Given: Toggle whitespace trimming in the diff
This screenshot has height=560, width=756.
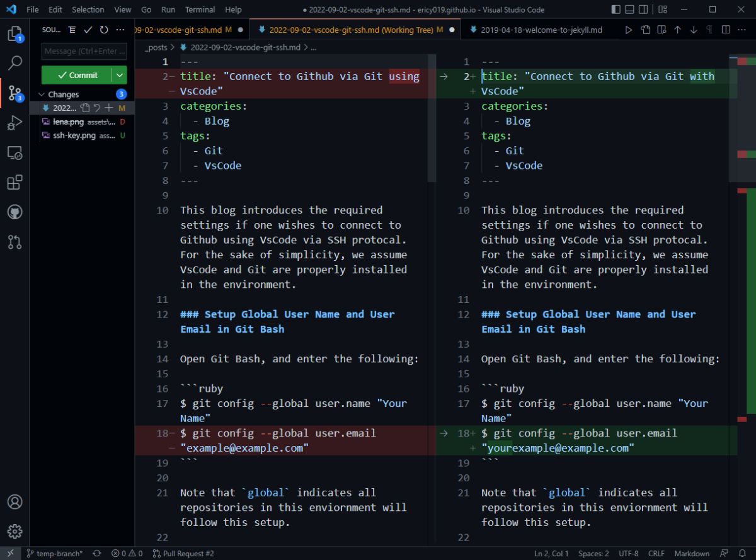Looking at the screenshot, I should point(709,30).
